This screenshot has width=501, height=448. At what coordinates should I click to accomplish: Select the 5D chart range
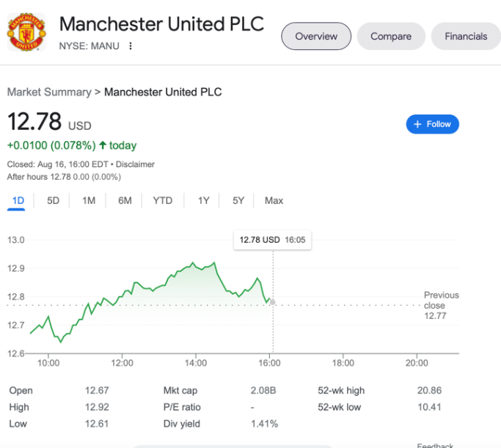53,200
